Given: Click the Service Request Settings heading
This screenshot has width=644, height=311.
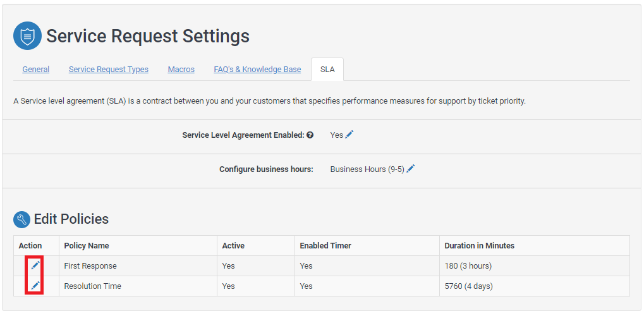Looking at the screenshot, I should [x=148, y=36].
